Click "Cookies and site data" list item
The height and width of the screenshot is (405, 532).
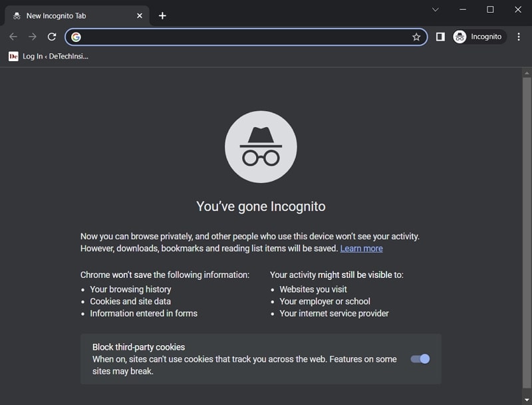130,301
